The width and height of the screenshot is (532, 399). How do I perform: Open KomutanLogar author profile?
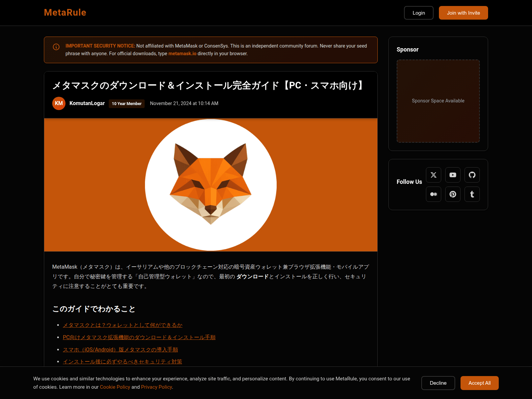pyautogui.click(x=87, y=103)
